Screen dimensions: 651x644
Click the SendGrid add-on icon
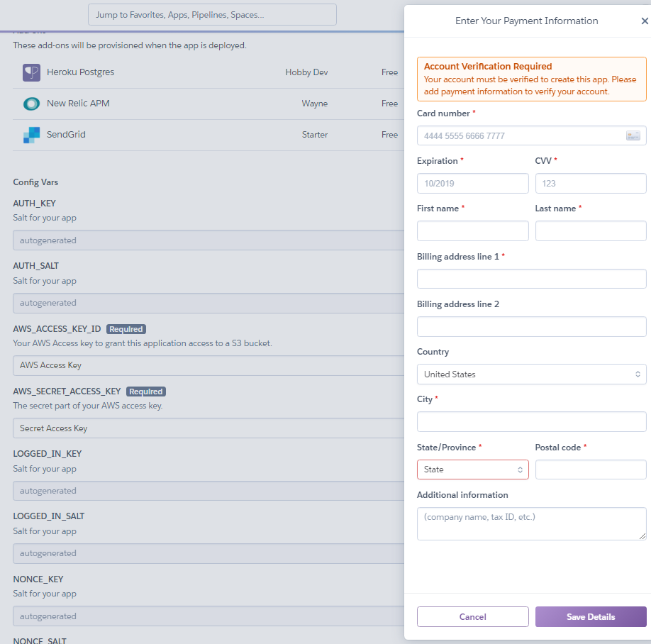(x=31, y=135)
